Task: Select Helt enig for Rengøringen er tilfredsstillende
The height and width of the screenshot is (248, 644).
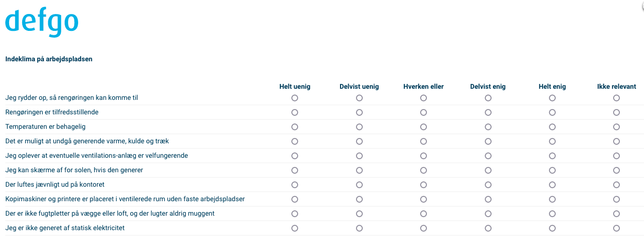Action: tap(552, 112)
